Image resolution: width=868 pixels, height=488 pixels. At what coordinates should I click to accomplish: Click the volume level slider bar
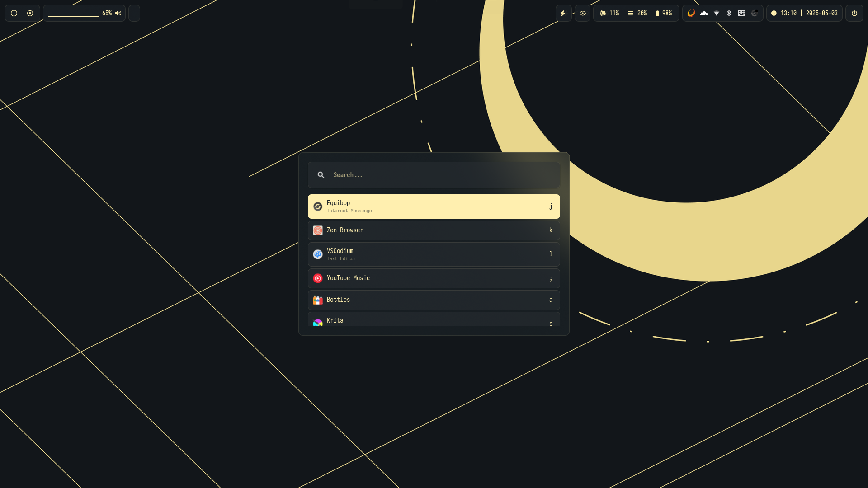[73, 16]
